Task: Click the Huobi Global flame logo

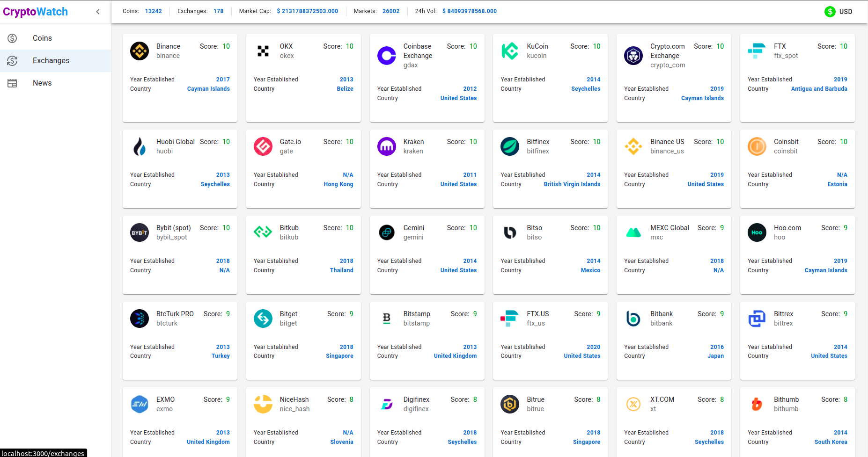Action: tap(140, 146)
